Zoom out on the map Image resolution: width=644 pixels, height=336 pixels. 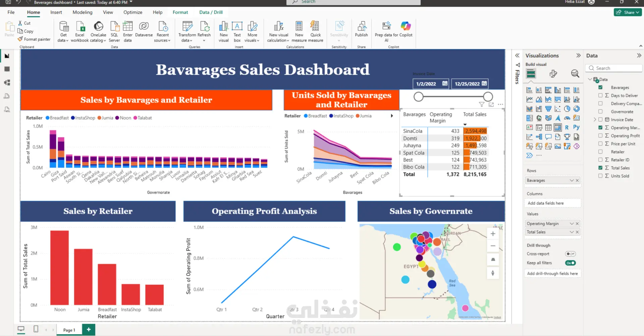coord(493,246)
